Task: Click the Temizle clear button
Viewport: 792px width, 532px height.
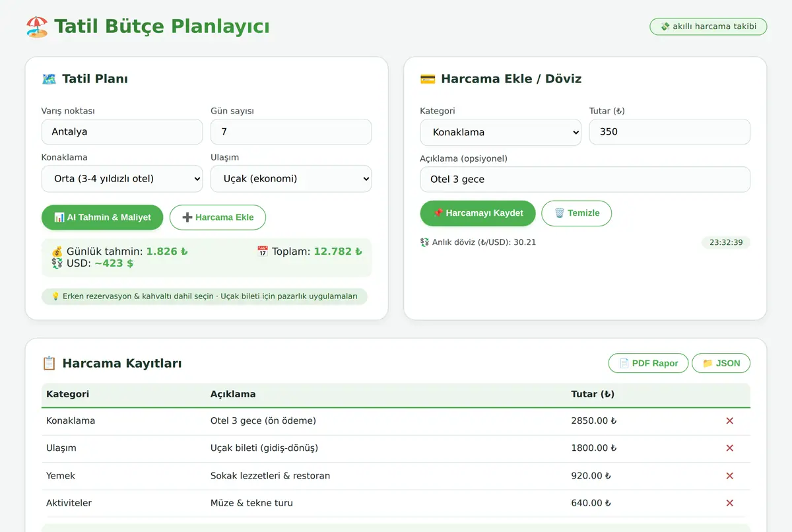Action: point(577,213)
